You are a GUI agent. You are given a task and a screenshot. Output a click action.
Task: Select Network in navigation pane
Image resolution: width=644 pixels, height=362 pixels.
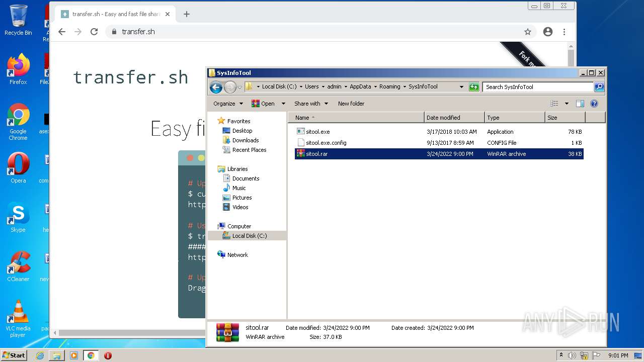coord(237,255)
